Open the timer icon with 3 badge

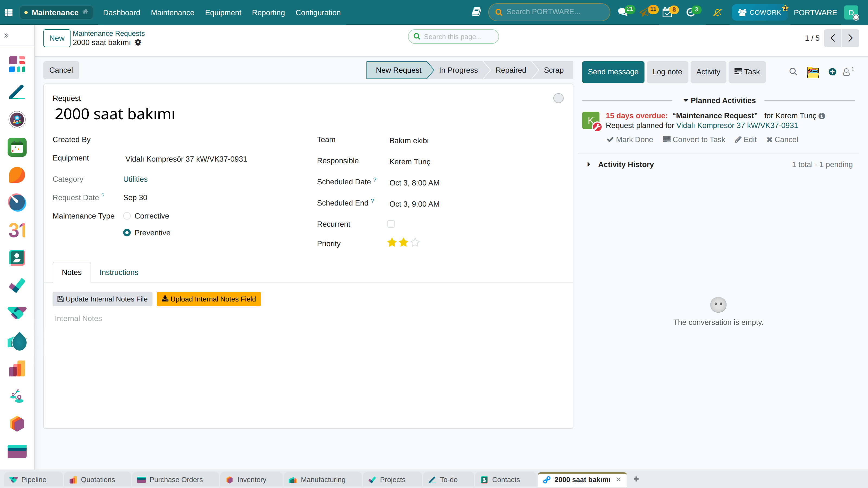(691, 12)
